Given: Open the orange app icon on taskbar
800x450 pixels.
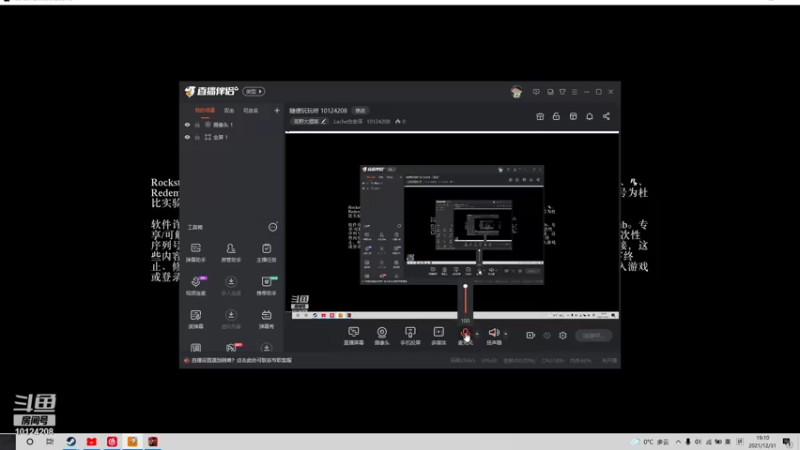Looking at the screenshot, I should tap(132, 442).
